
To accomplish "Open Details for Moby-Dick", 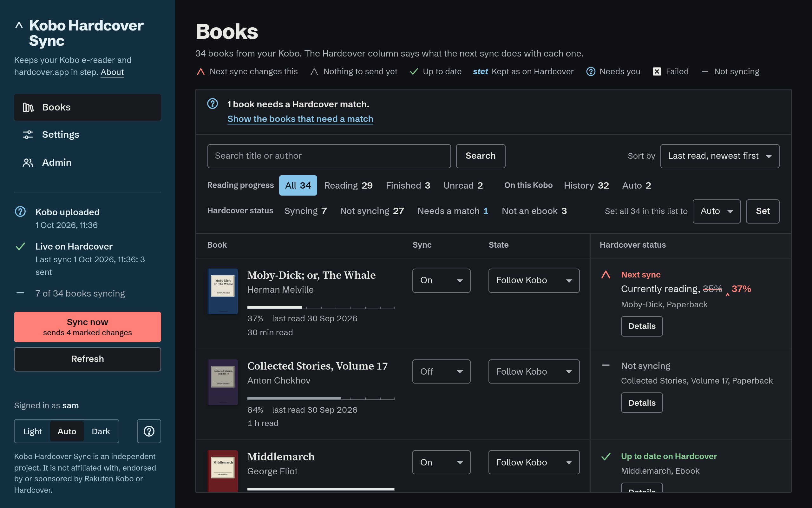I will [x=642, y=326].
